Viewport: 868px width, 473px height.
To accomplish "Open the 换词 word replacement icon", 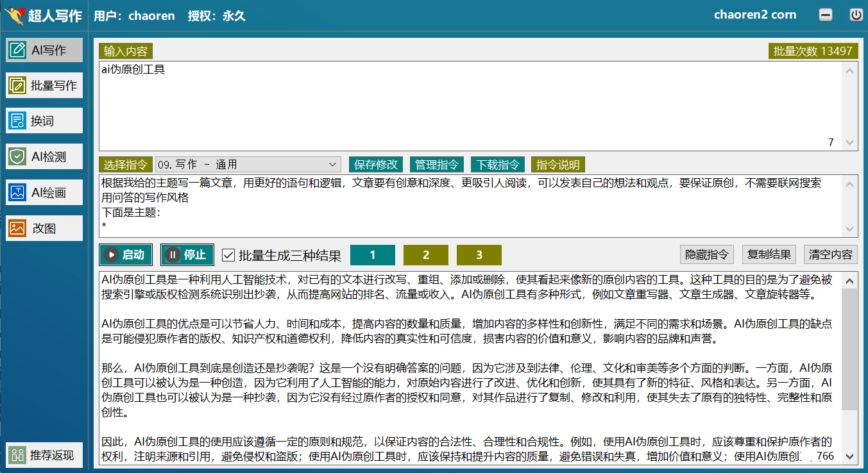I will [x=18, y=120].
